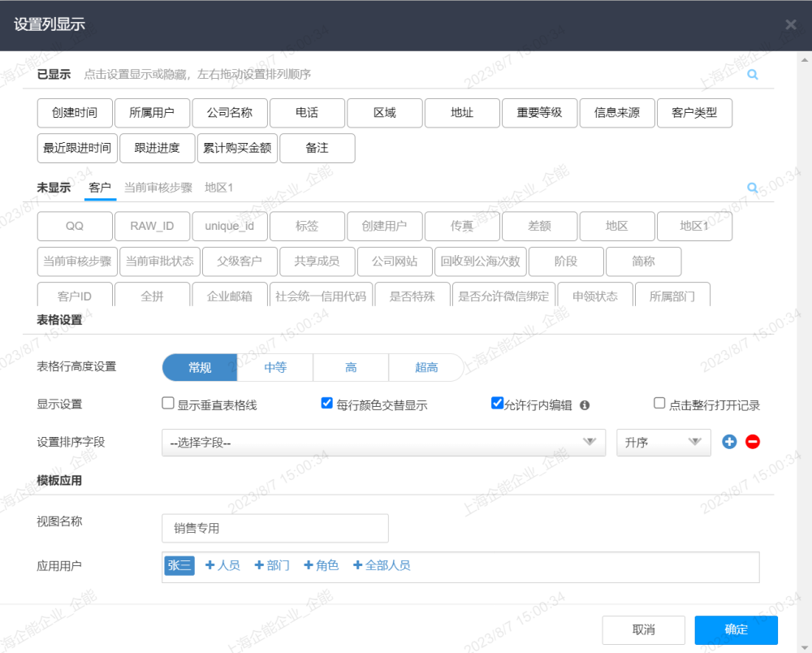Screen dimensions: 812x653
Task: Click the plus 部门 link to add a department
Action: [x=272, y=565]
